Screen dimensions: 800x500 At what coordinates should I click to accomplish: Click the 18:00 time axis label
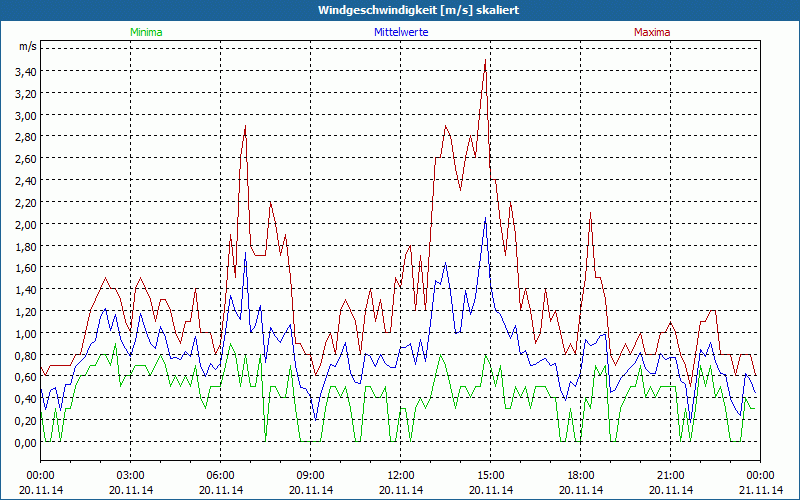pos(581,476)
